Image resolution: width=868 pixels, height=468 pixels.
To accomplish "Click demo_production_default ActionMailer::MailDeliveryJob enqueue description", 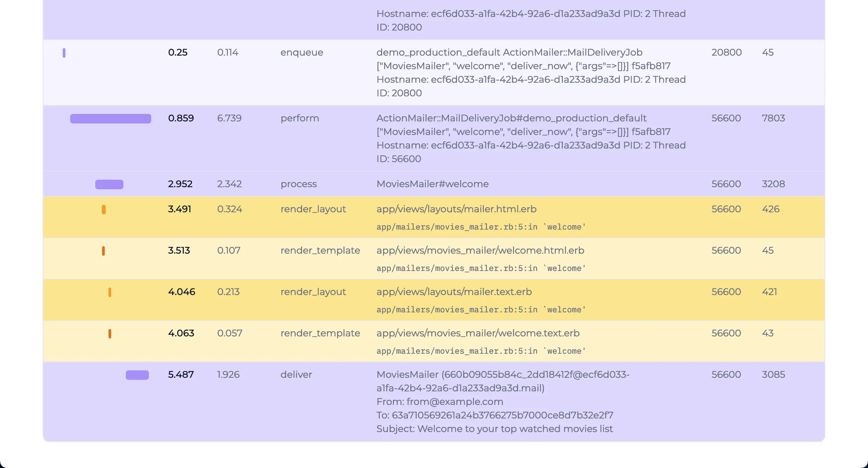I will [510, 52].
